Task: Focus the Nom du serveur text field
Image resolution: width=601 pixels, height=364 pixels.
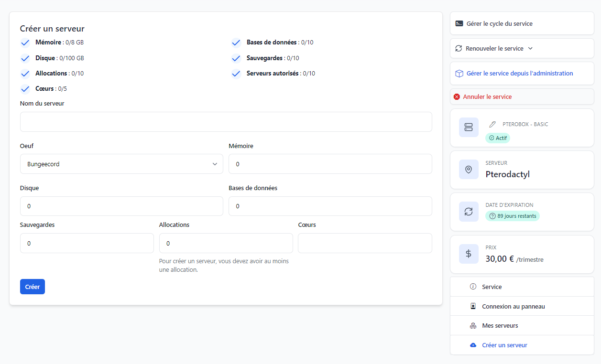Action: coord(226,122)
